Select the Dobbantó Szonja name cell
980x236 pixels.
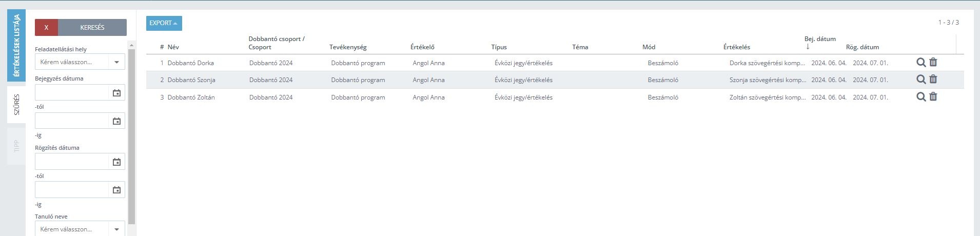(191, 80)
